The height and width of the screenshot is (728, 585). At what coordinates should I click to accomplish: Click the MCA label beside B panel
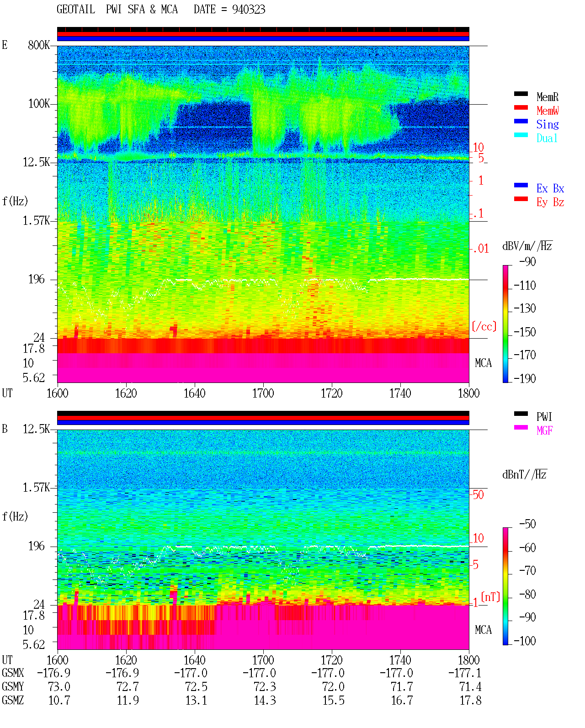click(483, 630)
